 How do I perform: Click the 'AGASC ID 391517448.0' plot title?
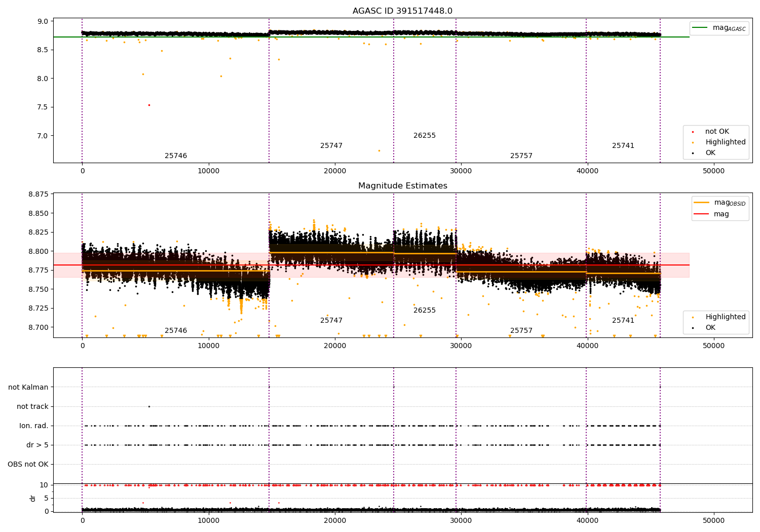pos(402,11)
